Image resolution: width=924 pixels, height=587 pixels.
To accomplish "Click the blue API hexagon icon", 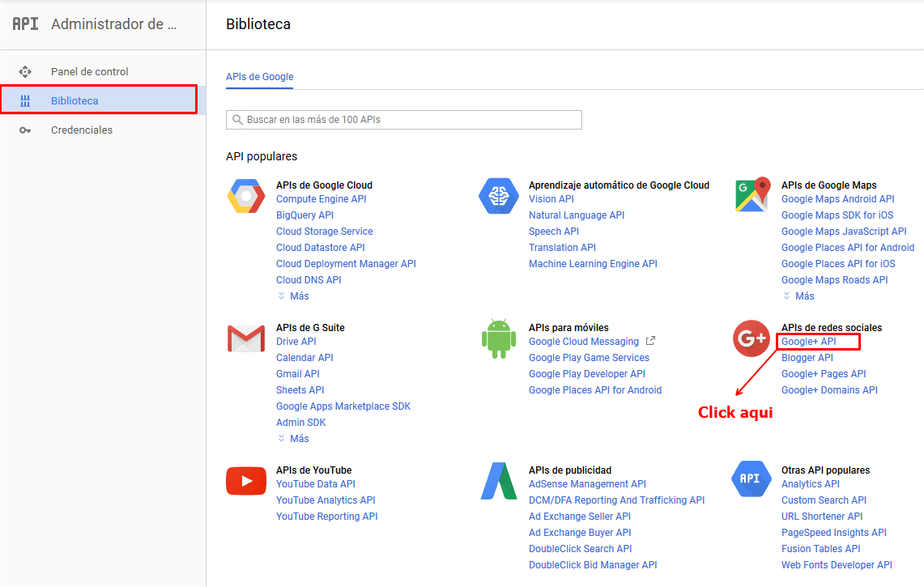I will [x=751, y=479].
